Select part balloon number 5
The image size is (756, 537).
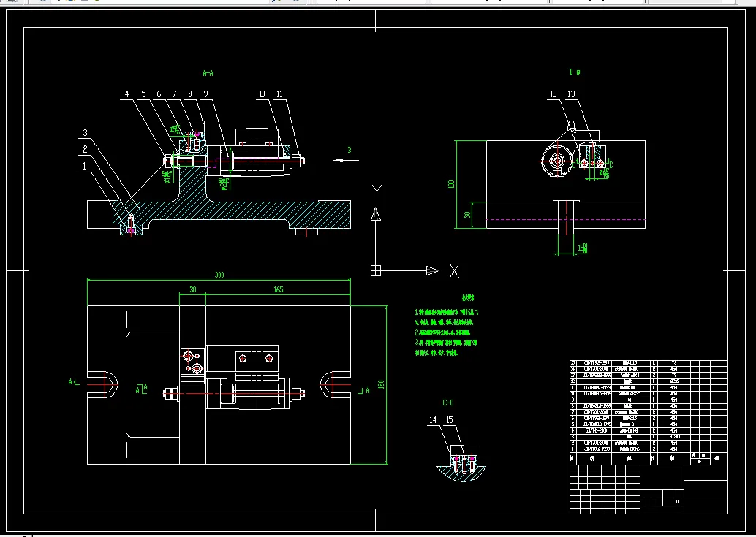coord(143,94)
